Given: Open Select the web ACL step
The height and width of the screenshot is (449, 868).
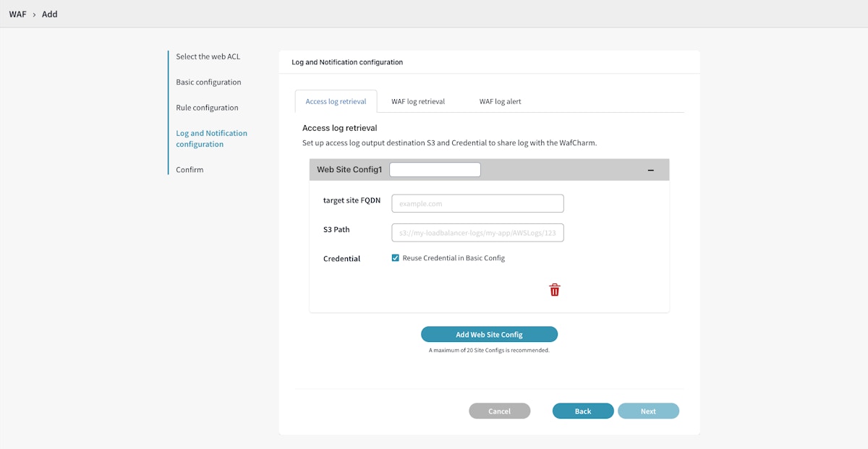Looking at the screenshot, I should [x=208, y=56].
